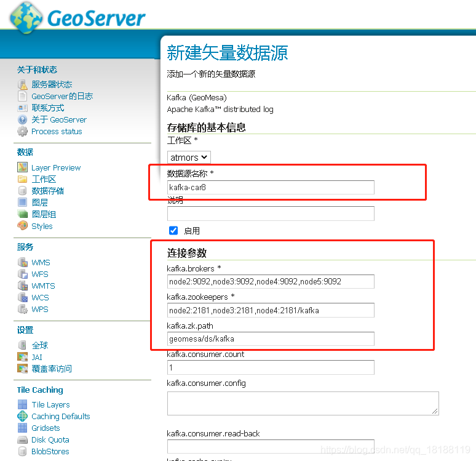The image size is (476, 461).
Task: Click the GeoServer globe logo
Action: pyautogui.click(x=26, y=18)
